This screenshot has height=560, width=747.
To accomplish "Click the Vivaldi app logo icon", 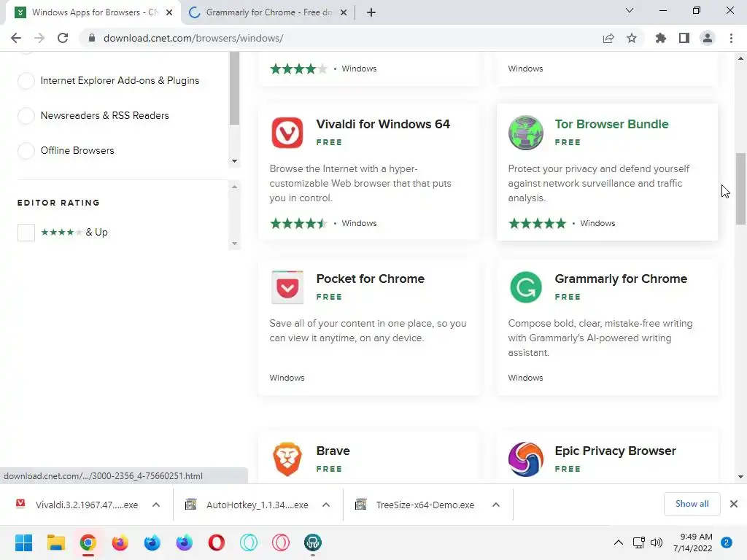I will point(287,133).
